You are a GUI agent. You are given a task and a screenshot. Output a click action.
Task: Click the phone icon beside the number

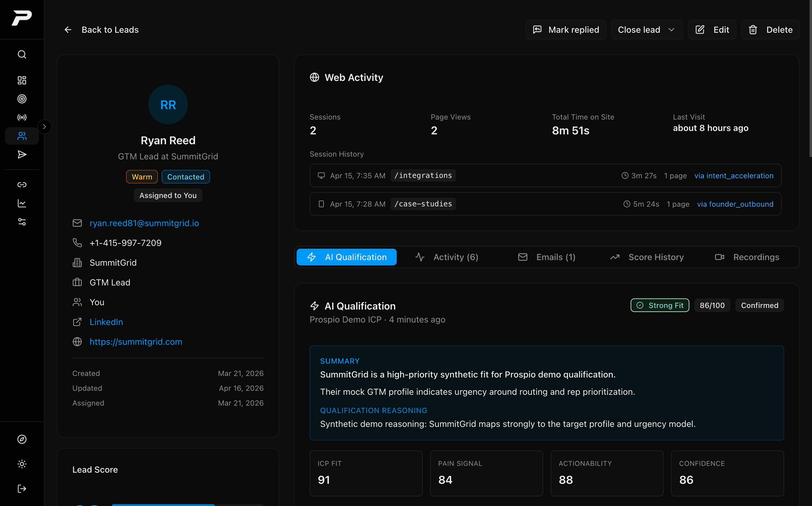tap(77, 242)
